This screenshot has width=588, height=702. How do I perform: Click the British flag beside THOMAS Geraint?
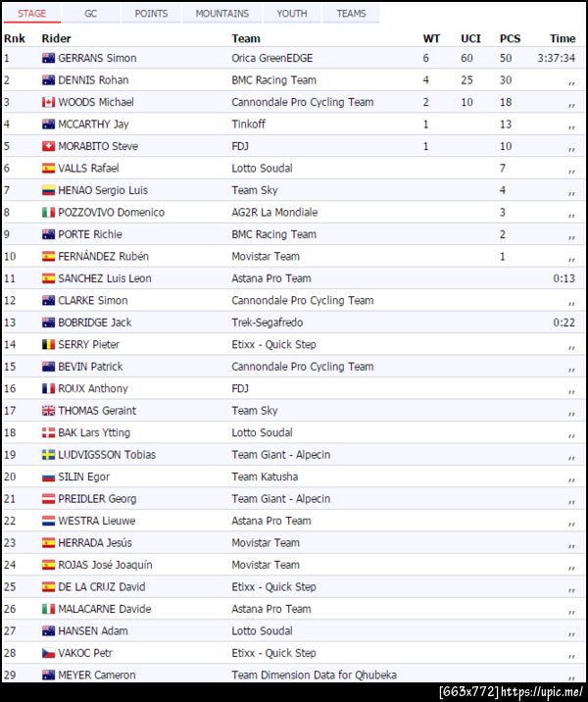pos(48,411)
